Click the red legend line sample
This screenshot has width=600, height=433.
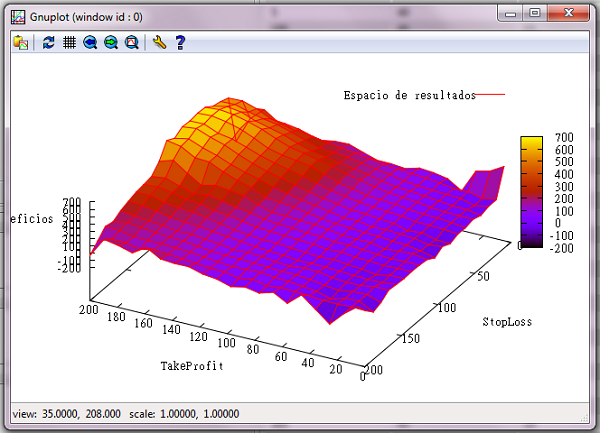491,95
